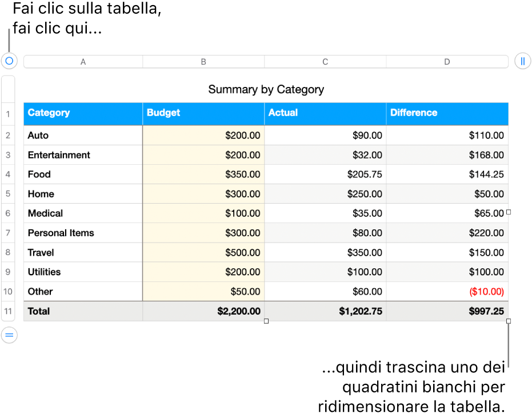Click the table title Summary by Category
532x417 pixels.
point(266,90)
